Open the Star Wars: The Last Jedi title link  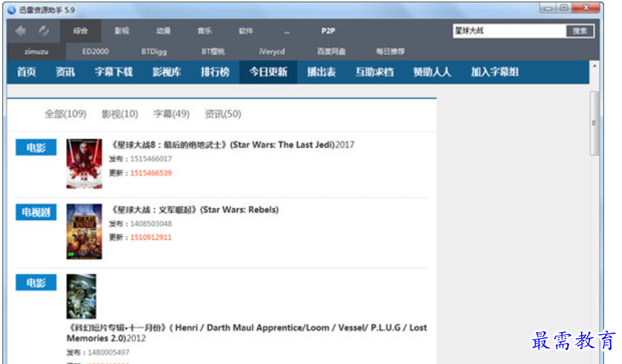[x=232, y=145]
